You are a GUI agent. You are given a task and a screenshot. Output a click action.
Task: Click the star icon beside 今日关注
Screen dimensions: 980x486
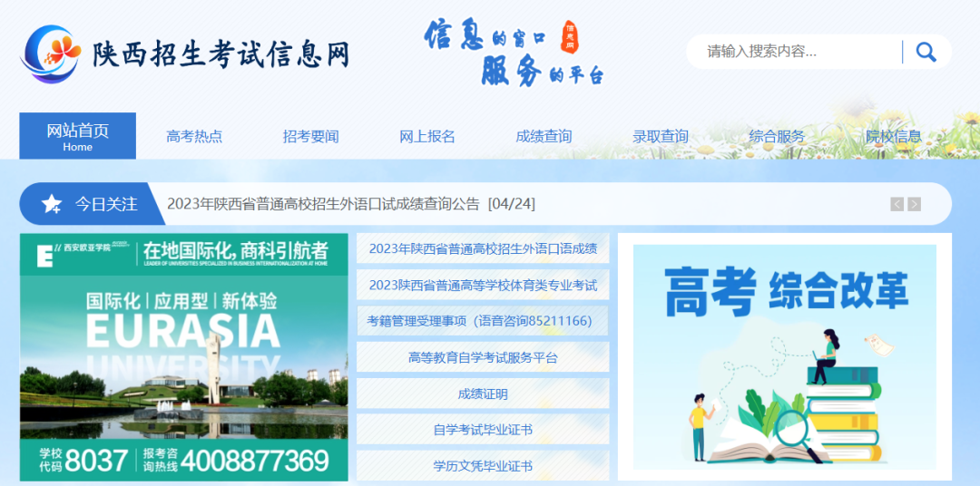(x=51, y=204)
